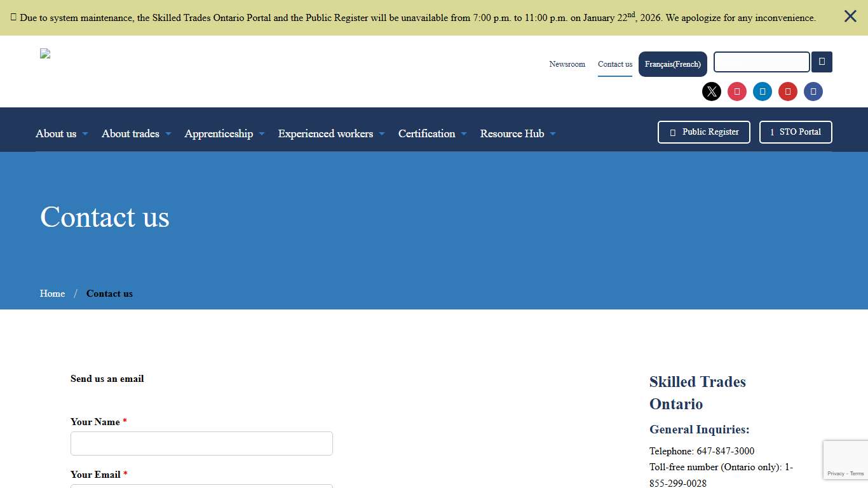Click the Home breadcrumb link
The height and width of the screenshot is (488, 868).
(x=52, y=294)
